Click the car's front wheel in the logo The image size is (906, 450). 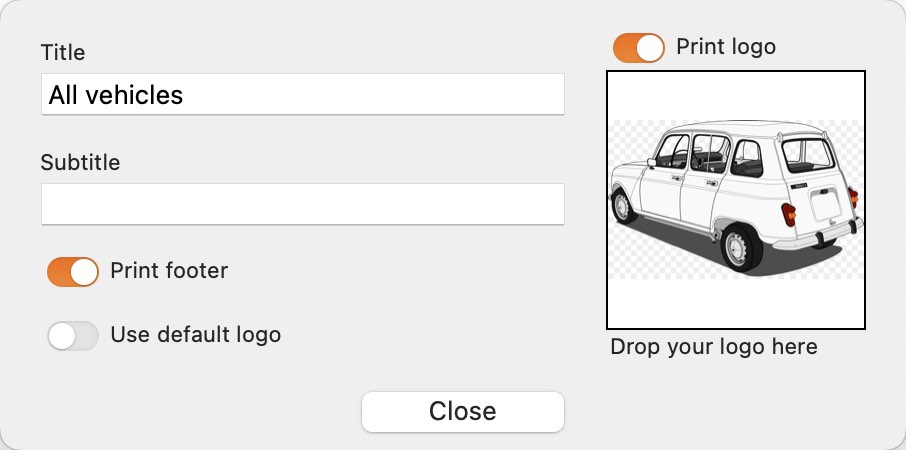click(x=623, y=205)
